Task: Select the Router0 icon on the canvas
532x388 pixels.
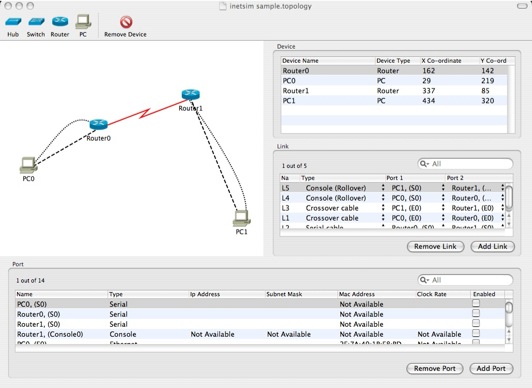Action: click(x=98, y=124)
